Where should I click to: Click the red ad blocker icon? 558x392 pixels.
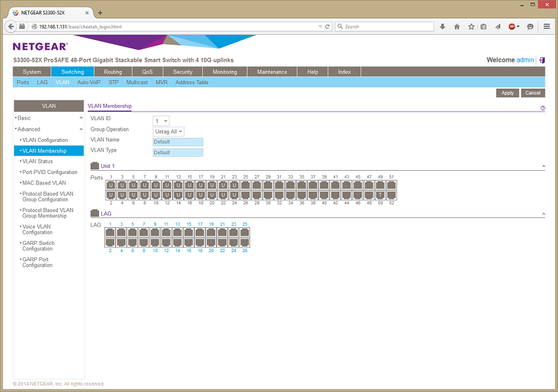click(x=512, y=27)
